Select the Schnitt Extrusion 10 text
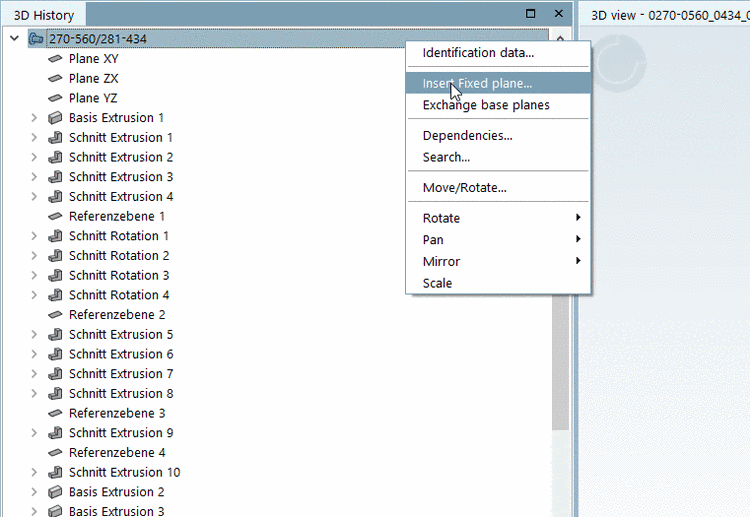Viewport: 750px width, 517px height. tap(124, 473)
